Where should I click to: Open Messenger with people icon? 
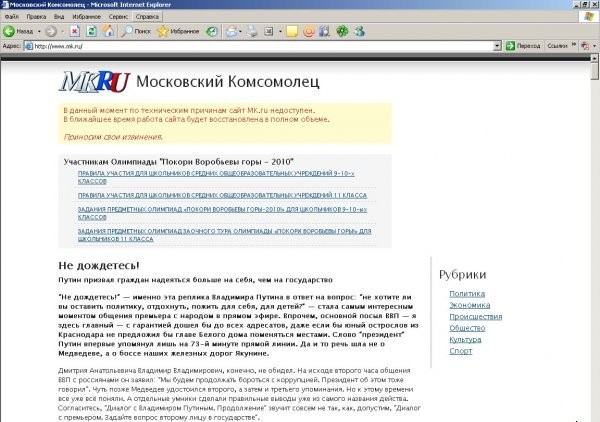pyautogui.click(x=359, y=31)
